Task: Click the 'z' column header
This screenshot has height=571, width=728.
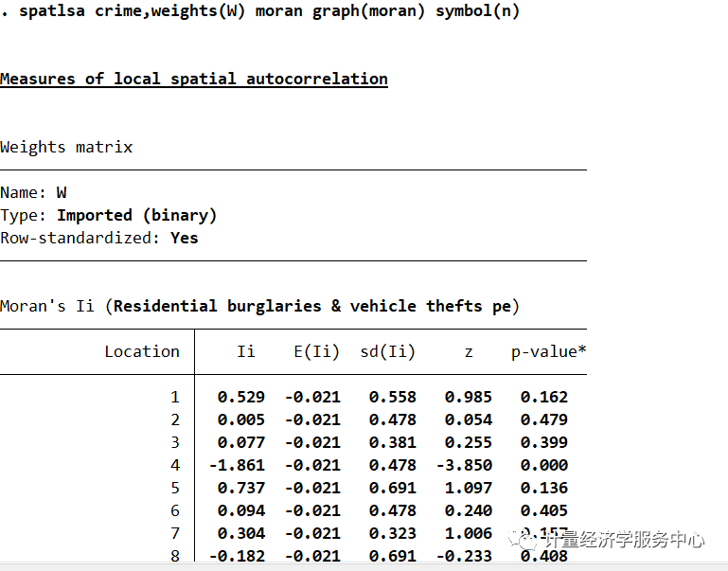Action: [x=469, y=353]
